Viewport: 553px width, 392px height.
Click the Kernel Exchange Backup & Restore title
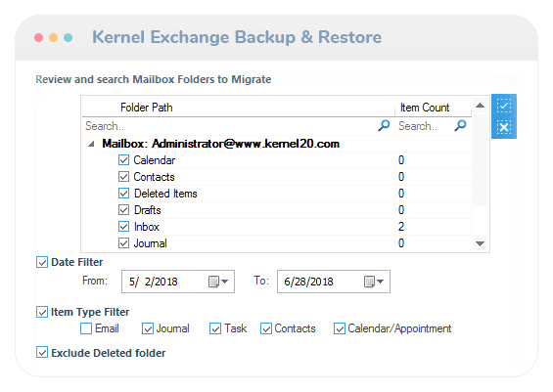237,37
